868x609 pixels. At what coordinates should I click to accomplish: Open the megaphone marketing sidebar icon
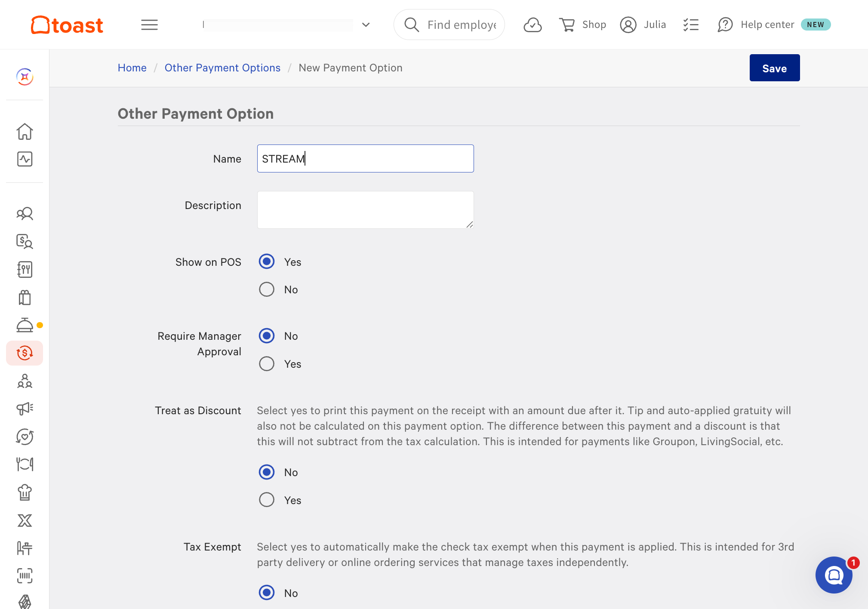pyautogui.click(x=25, y=409)
